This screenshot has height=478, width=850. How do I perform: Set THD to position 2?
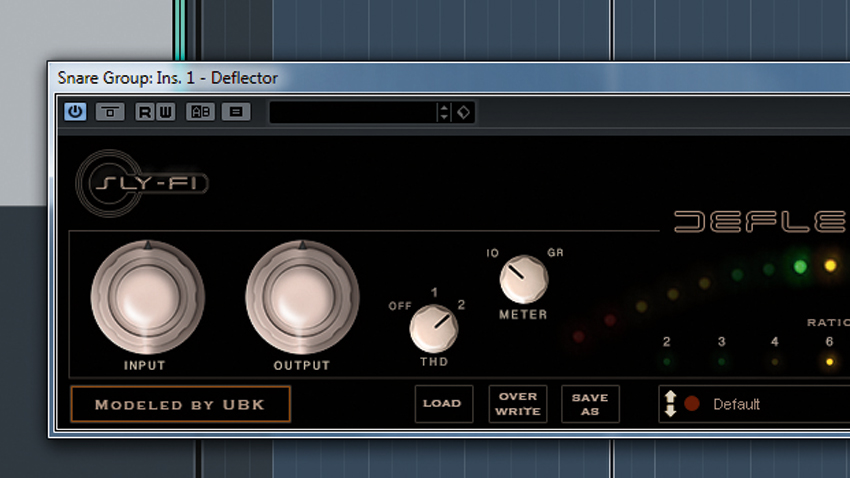tap(461, 305)
